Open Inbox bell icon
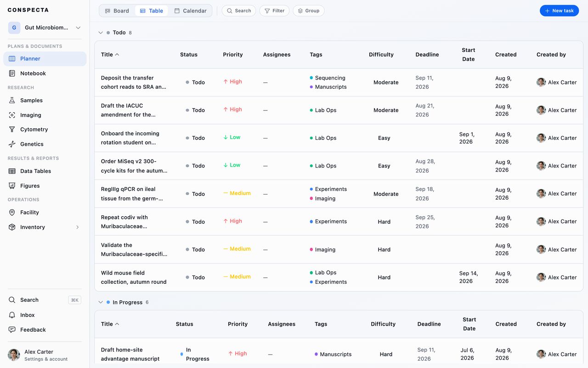588x368 pixels. click(12, 315)
